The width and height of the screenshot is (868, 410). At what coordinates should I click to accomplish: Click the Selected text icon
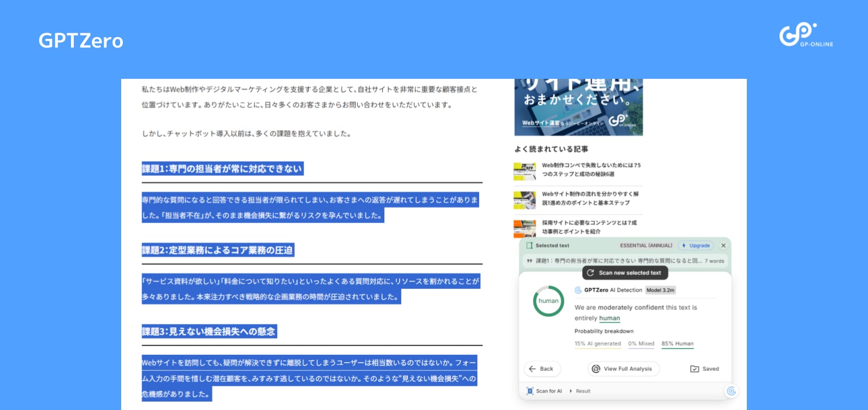pyautogui.click(x=529, y=246)
